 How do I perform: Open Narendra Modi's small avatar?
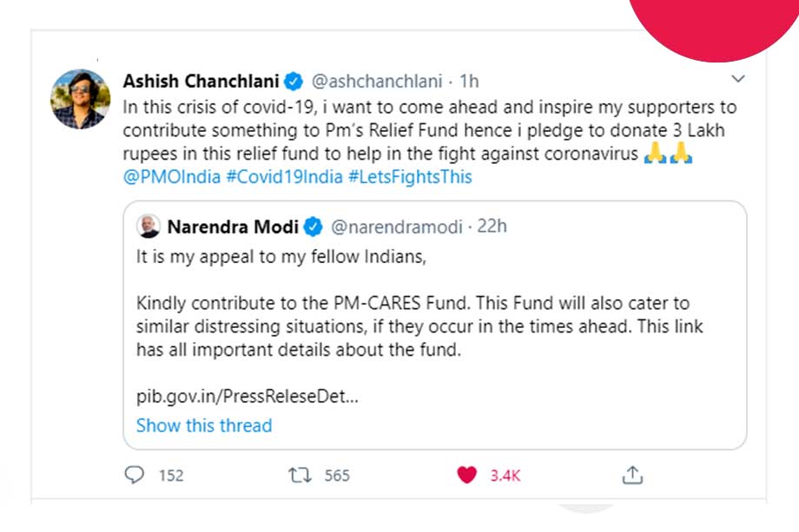[149, 227]
